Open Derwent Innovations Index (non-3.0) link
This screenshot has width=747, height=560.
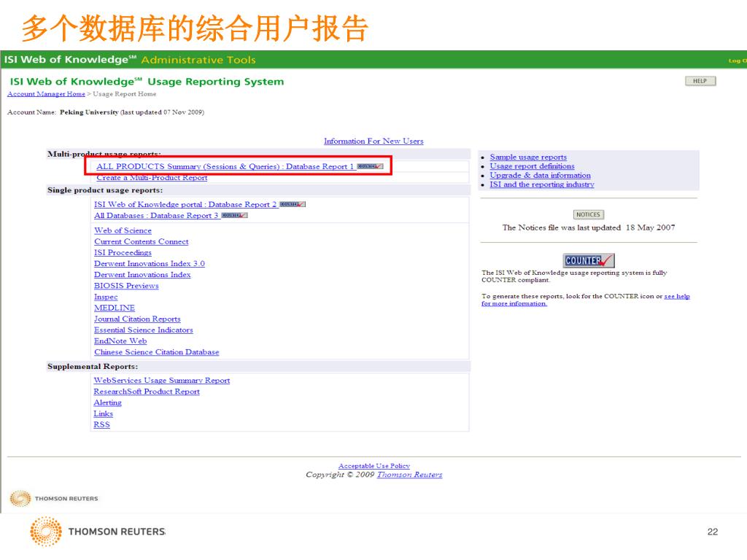tap(142, 275)
